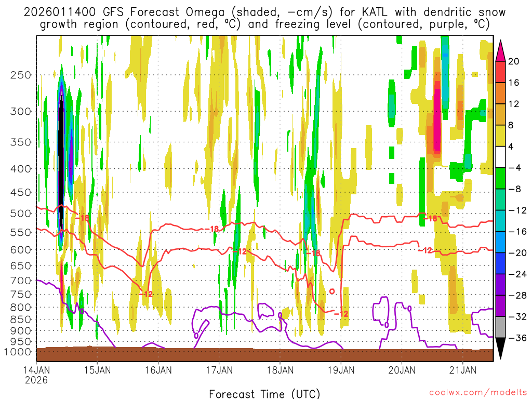Viewport: 532px width, 399px height.
Task: Click the legend value 16
Action: pos(514,83)
